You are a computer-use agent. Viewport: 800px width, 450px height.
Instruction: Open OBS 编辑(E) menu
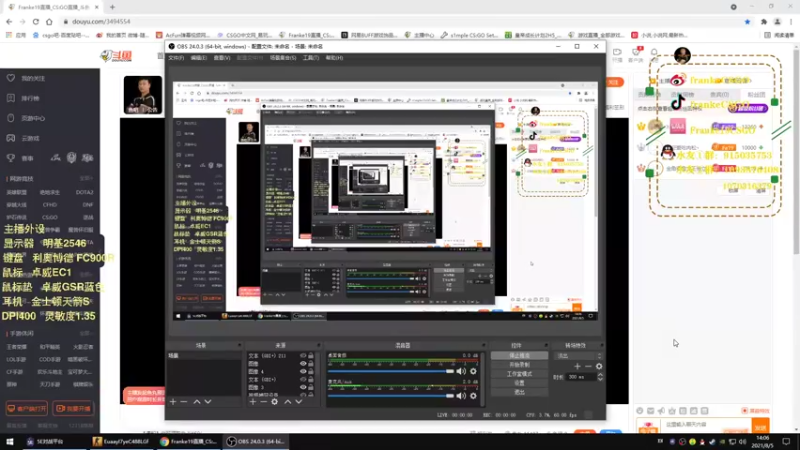[x=198, y=58]
